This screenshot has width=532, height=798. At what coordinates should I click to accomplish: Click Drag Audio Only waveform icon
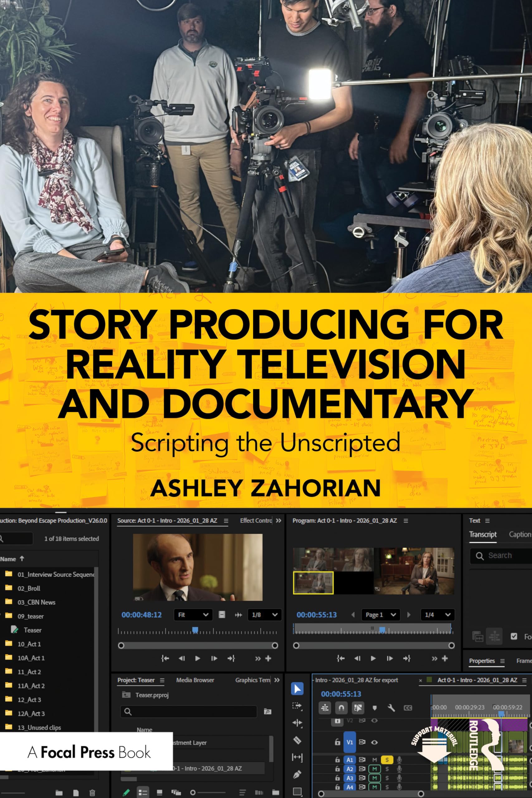tap(238, 614)
